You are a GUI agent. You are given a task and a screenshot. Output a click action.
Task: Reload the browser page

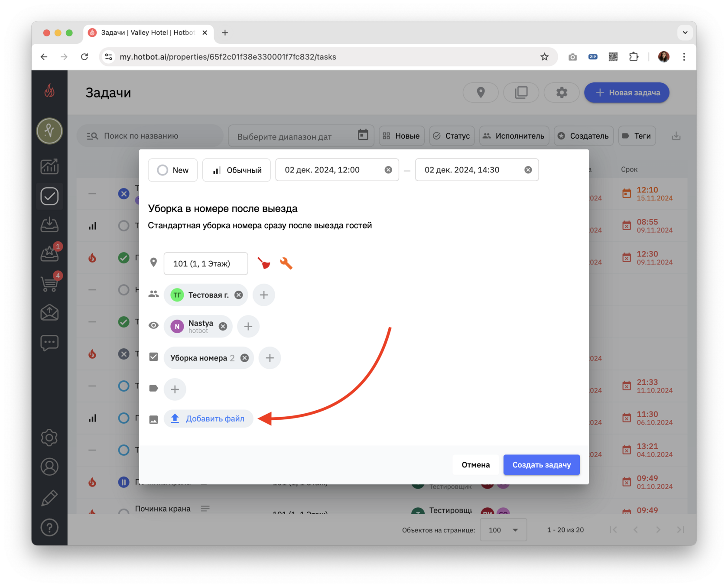84,57
